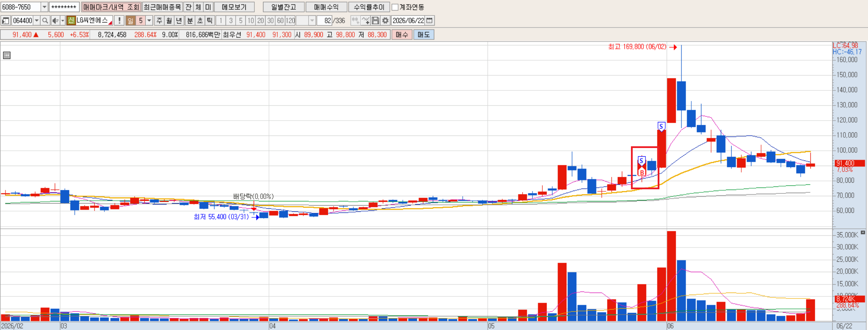Click the red triangle corner on LG씨엔에스 name box
This screenshot has height=330, width=868.
tap(110, 23)
